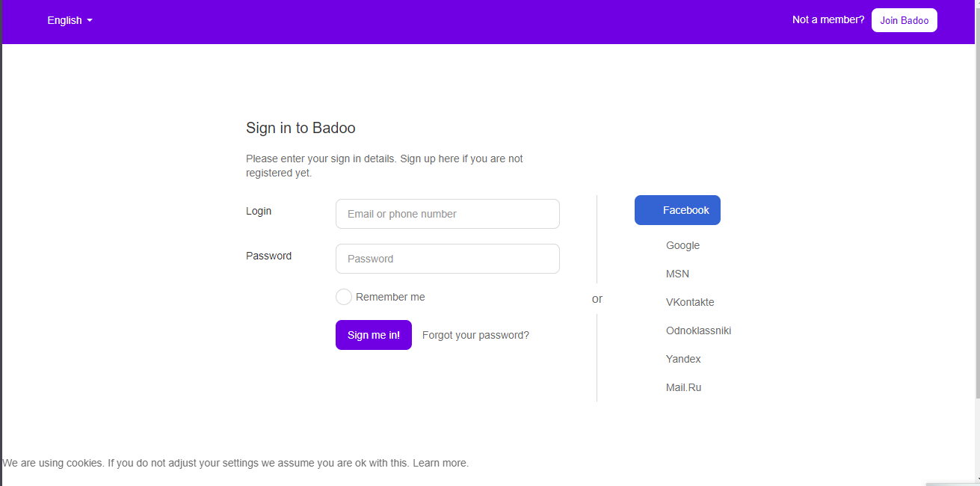980x486 pixels.
Task: Focus the Email or phone number field
Action: 447,214
